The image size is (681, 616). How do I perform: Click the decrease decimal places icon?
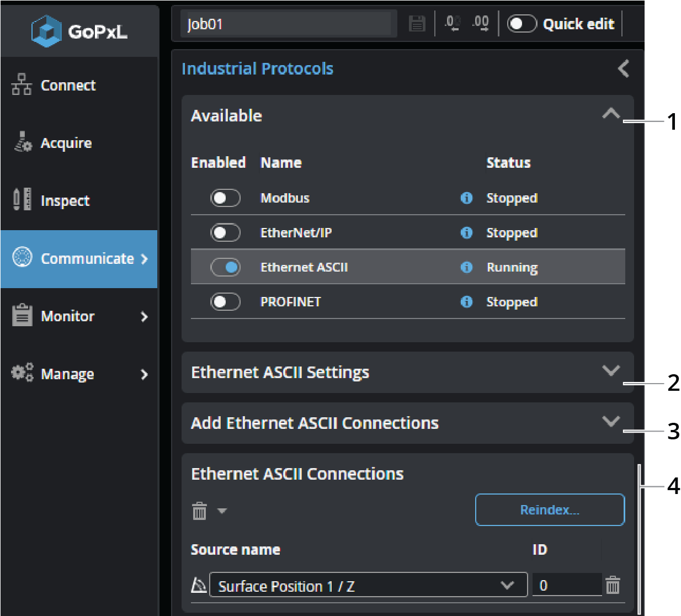pos(452,24)
